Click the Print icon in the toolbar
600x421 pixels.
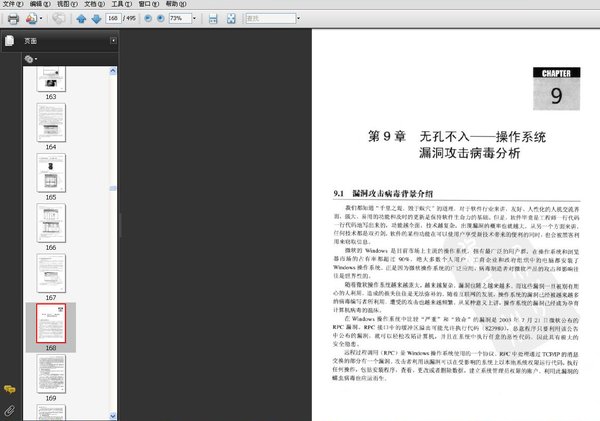pyautogui.click(x=13, y=18)
